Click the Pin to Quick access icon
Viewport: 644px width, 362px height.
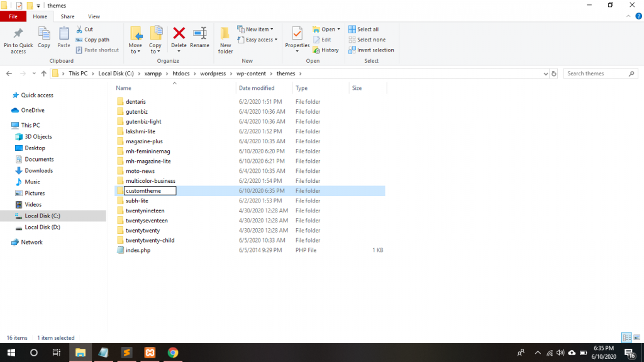[18, 35]
